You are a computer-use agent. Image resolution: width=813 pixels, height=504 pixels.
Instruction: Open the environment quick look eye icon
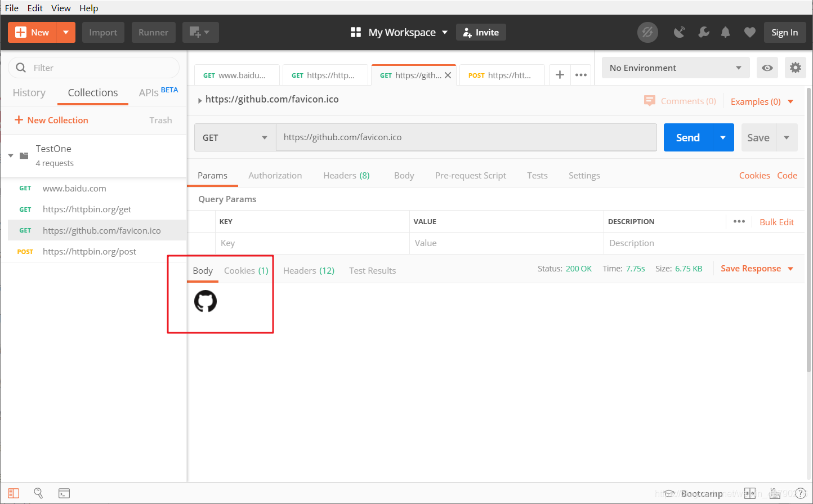[767, 68]
